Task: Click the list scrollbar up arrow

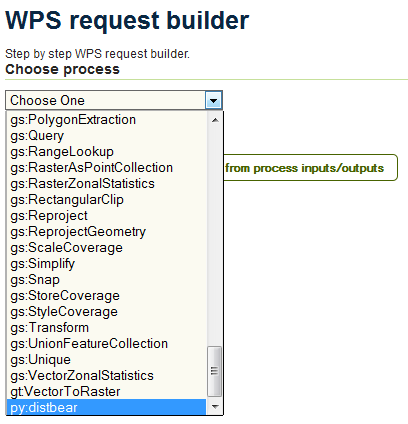Action: [x=215, y=120]
